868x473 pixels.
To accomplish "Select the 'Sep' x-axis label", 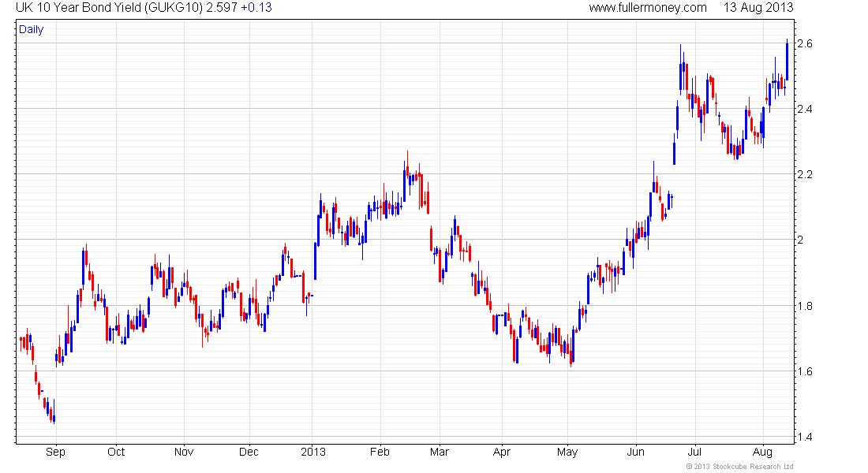I will [55, 452].
